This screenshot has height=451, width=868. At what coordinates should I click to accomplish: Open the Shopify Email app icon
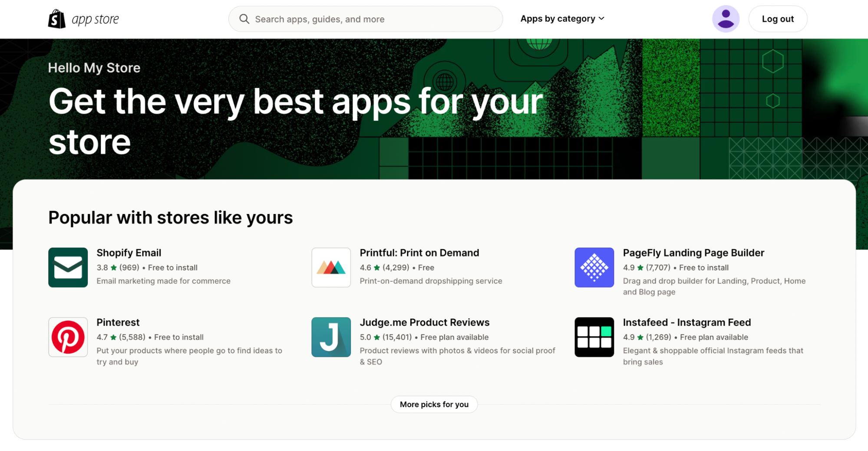[x=68, y=267]
